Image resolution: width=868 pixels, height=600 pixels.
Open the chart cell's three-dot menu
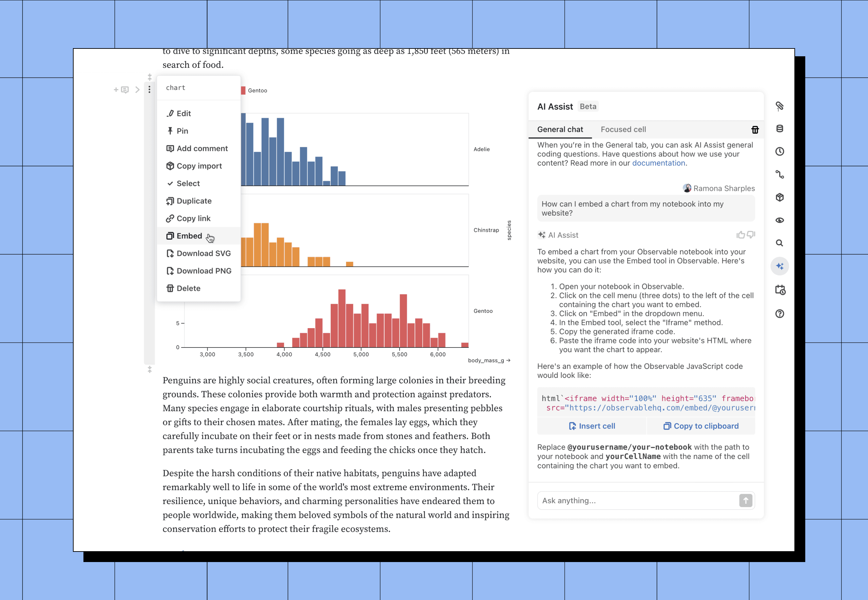[x=149, y=90]
